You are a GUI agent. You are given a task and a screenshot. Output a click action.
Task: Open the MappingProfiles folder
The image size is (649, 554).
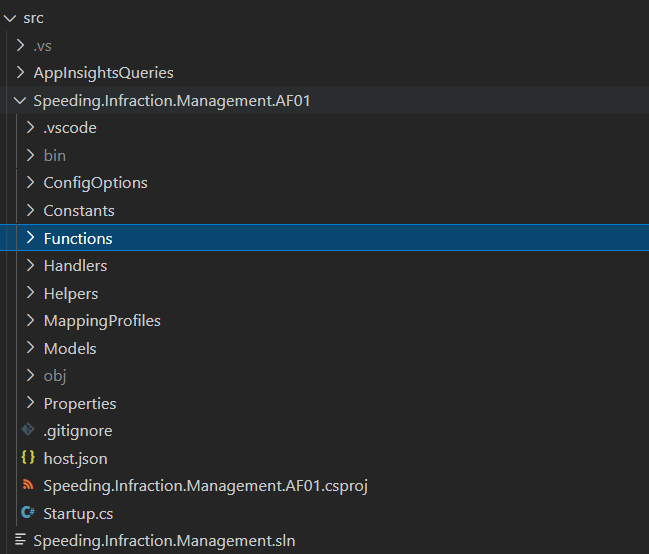tap(102, 321)
